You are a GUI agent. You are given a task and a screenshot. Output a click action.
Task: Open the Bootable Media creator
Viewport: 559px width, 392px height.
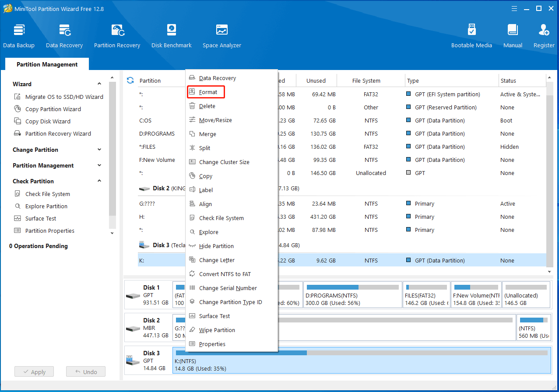[471, 35]
